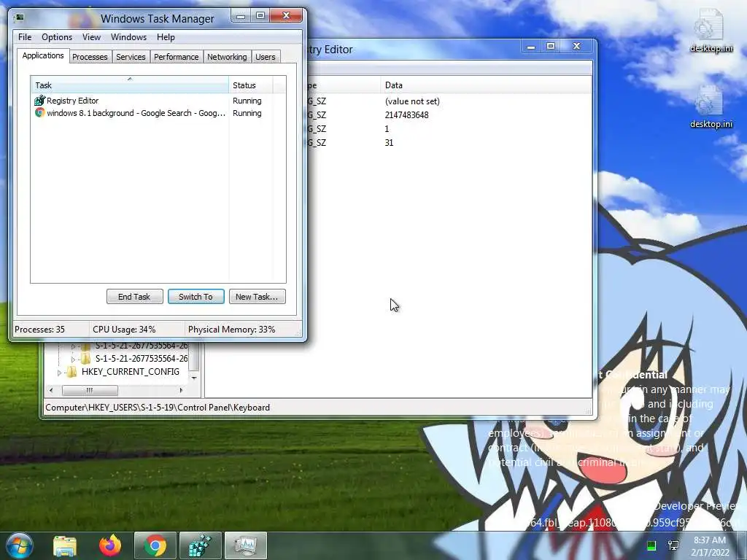Viewport: 747px width, 560px height.
Task: Expand the lowest S-1-5-21 key node
Action: pyautogui.click(x=74, y=359)
